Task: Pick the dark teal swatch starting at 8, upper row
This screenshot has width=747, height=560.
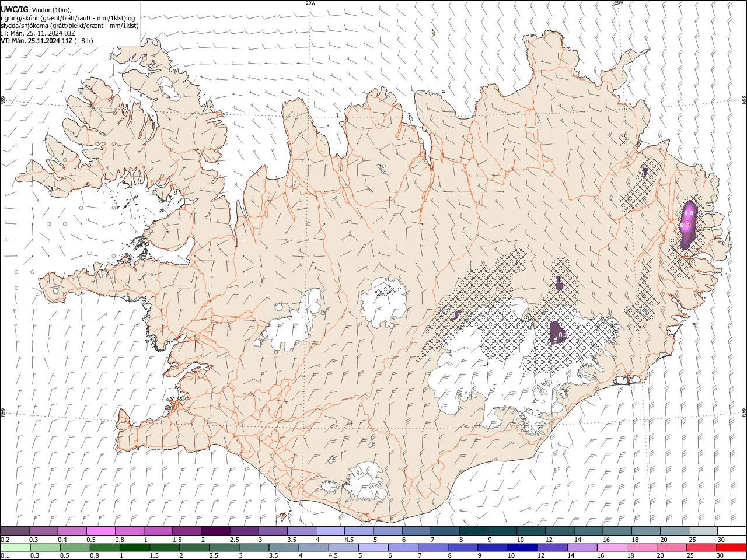Action: point(473,531)
